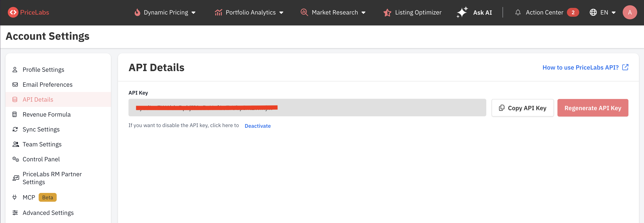Screen dimensions: 644x223
Task: Click the copy icon in Copy API Key
Action: [501, 108]
